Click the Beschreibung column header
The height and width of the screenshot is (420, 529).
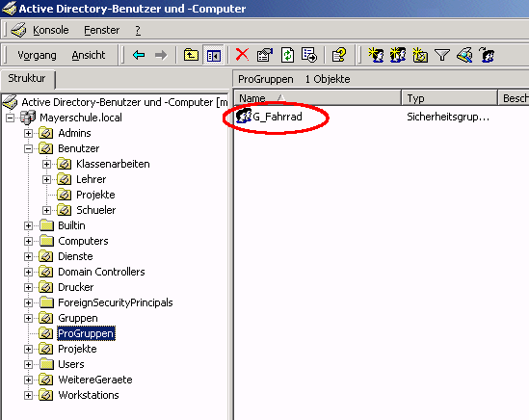coord(514,98)
